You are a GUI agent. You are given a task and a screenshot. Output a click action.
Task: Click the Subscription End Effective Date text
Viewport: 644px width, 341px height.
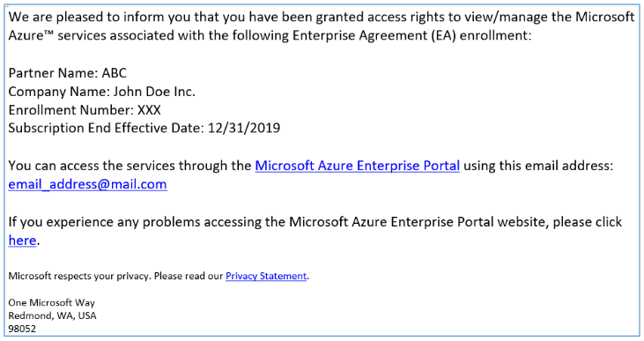(106, 128)
